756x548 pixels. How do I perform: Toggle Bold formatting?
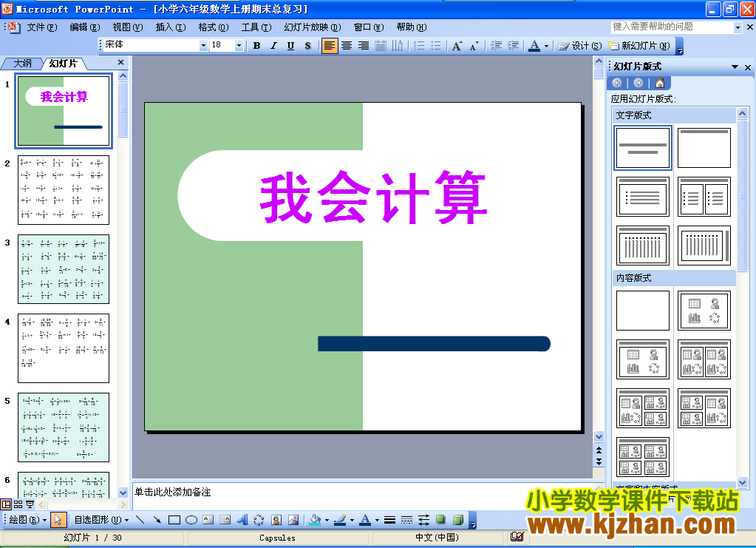coord(256,46)
